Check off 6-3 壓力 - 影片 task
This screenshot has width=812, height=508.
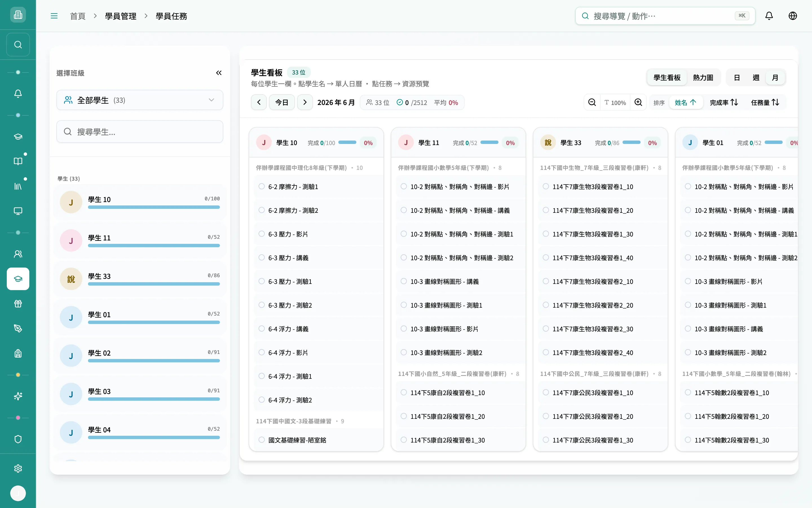pos(262,234)
